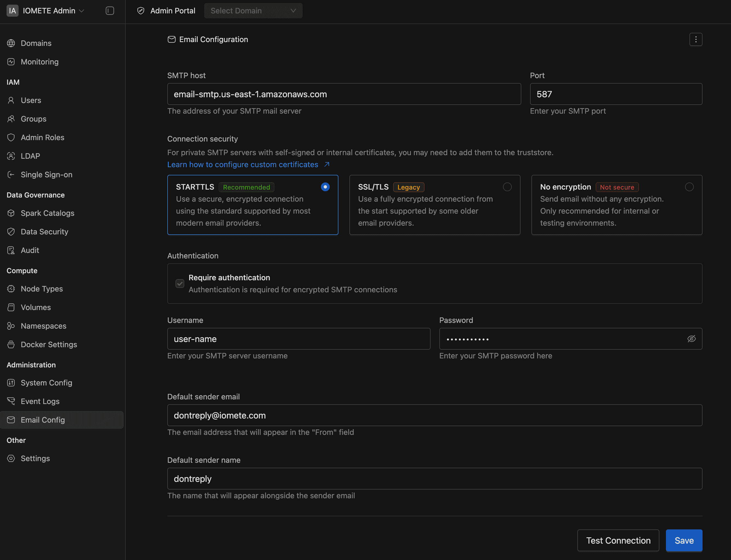Click the Docker Settings icon
The width and height of the screenshot is (731, 560).
pyautogui.click(x=11, y=344)
